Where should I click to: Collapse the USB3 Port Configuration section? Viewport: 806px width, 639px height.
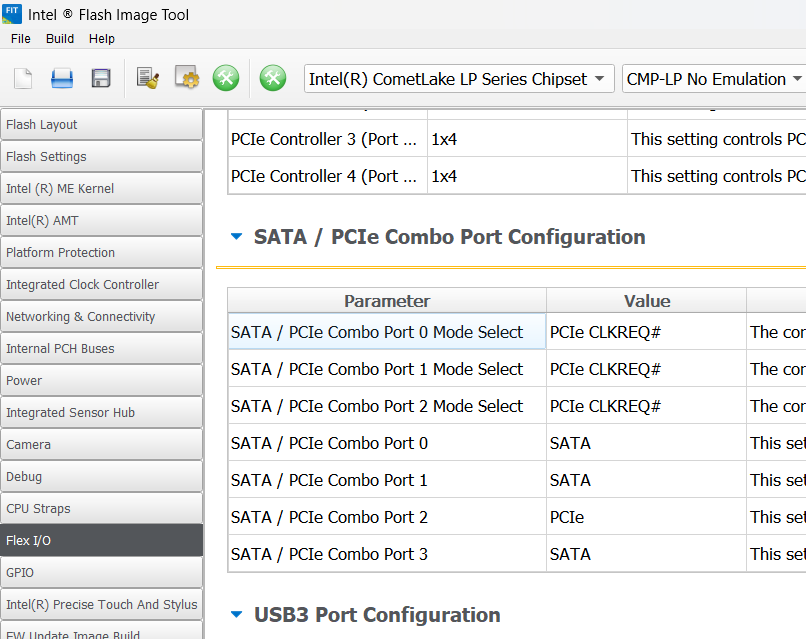click(x=237, y=615)
